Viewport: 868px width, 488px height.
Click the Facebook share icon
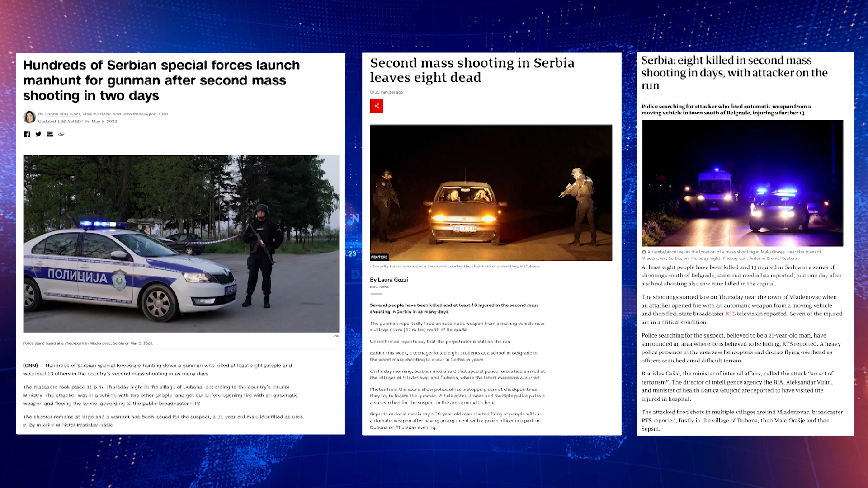tap(27, 134)
